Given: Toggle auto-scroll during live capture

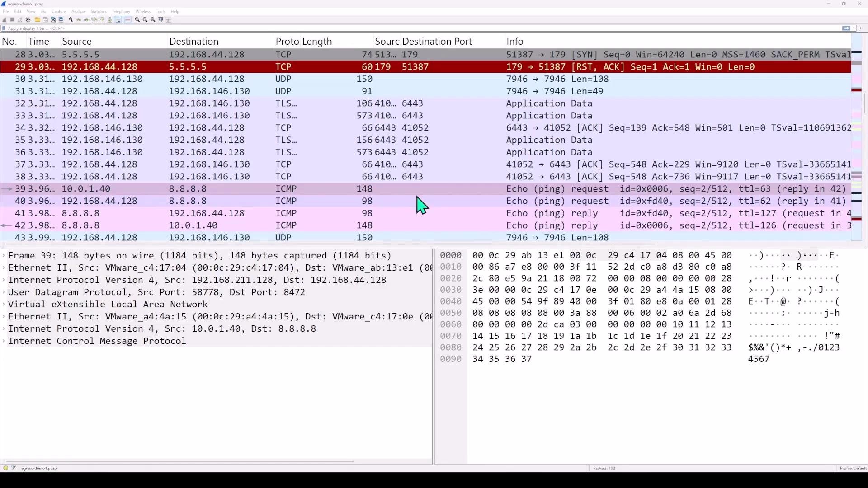Looking at the screenshot, I should tap(118, 20).
